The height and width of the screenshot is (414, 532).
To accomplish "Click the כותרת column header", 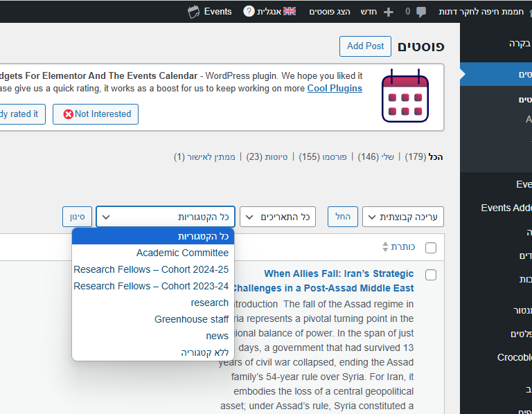I will (x=402, y=247).
